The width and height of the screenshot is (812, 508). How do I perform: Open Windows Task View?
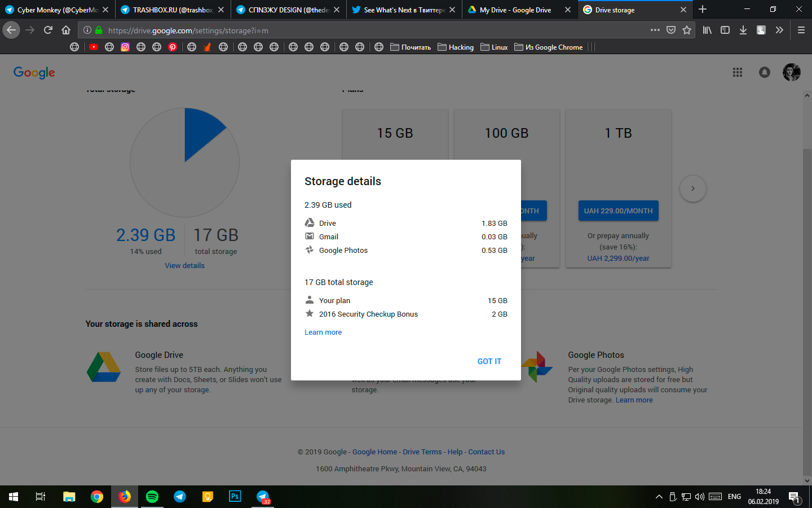(x=41, y=497)
